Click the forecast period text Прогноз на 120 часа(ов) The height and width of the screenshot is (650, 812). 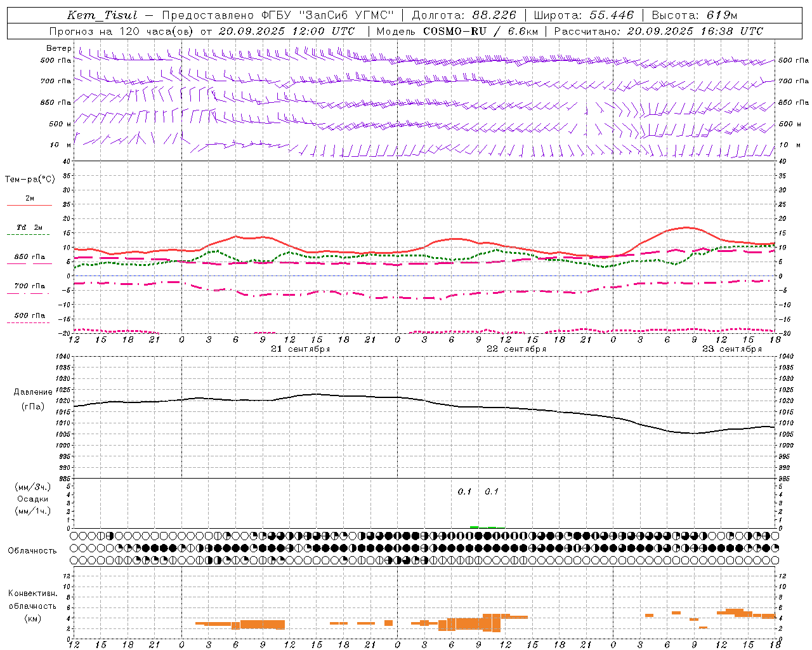pos(122,31)
